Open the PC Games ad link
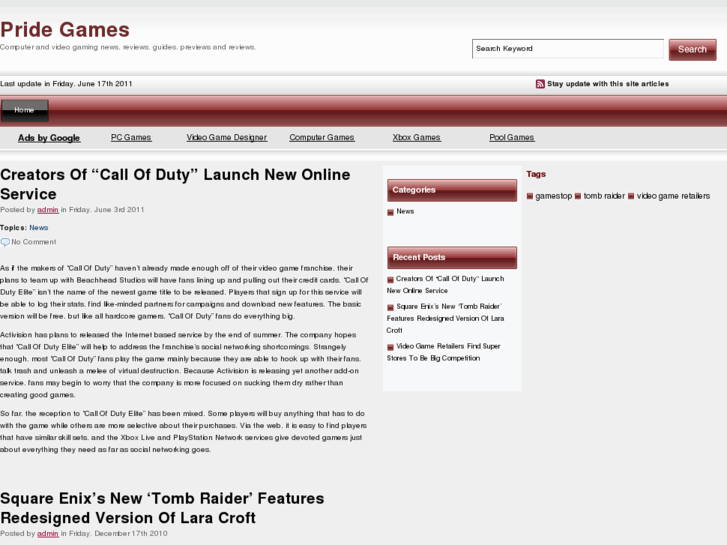727x545 pixels. click(131, 137)
